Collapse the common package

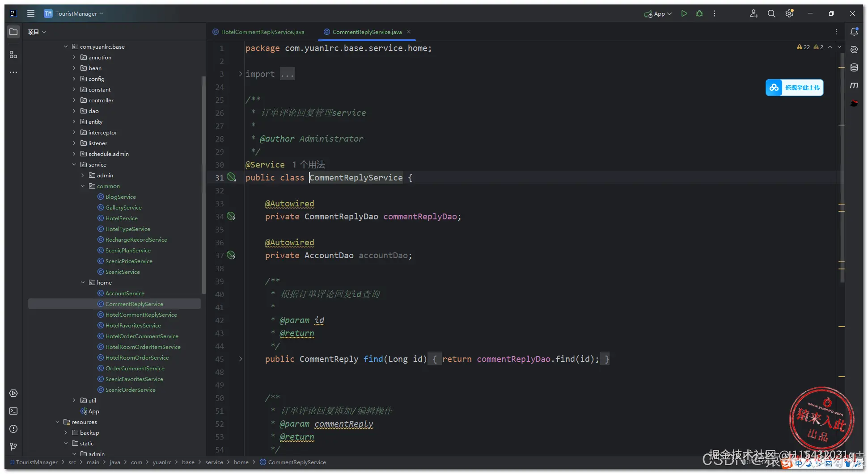(x=83, y=186)
